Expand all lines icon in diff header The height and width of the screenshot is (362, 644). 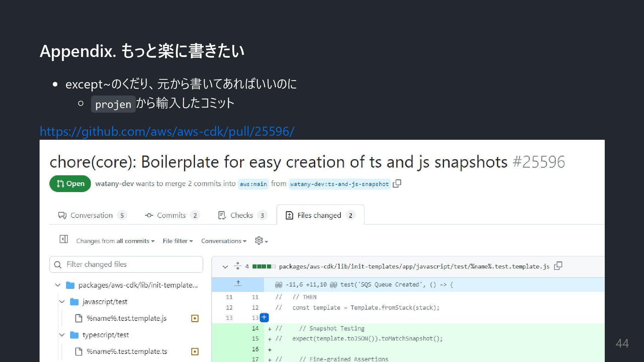pos(238,266)
